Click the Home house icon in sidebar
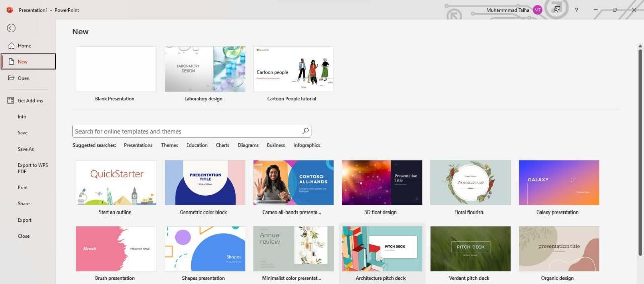Viewport: 644px width, 284px height. 11,46
